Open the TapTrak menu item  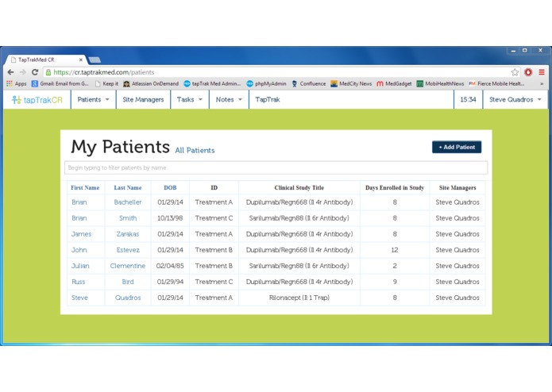(268, 99)
